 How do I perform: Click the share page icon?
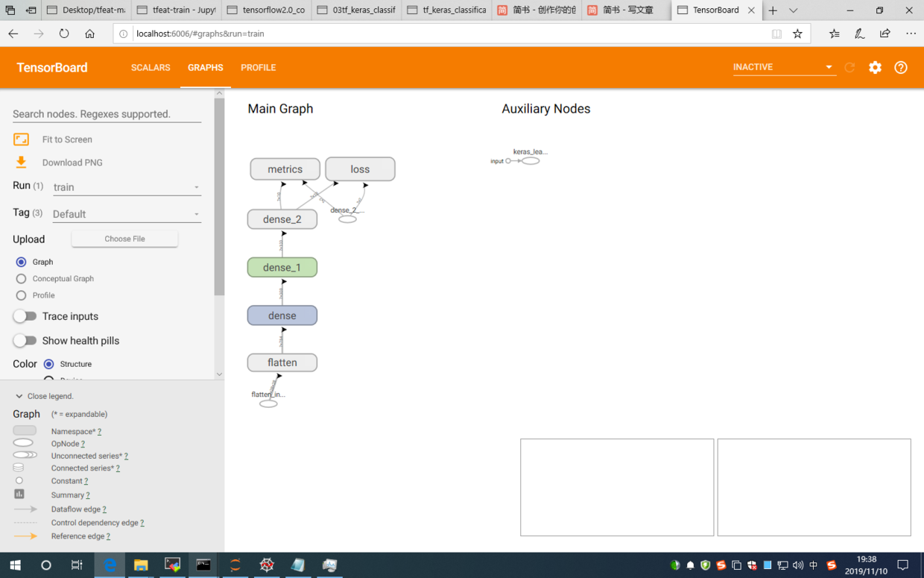pos(885,34)
